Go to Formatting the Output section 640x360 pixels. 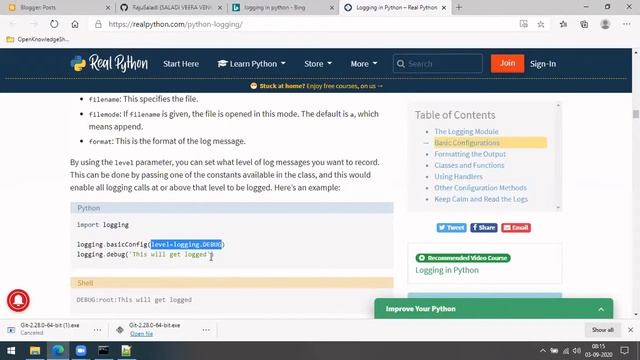tap(470, 154)
